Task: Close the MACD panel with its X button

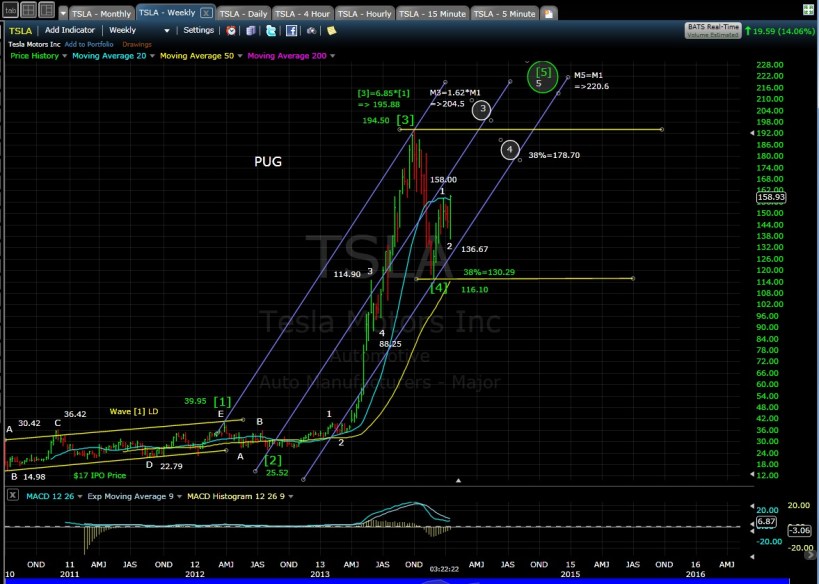Action: click(x=13, y=495)
